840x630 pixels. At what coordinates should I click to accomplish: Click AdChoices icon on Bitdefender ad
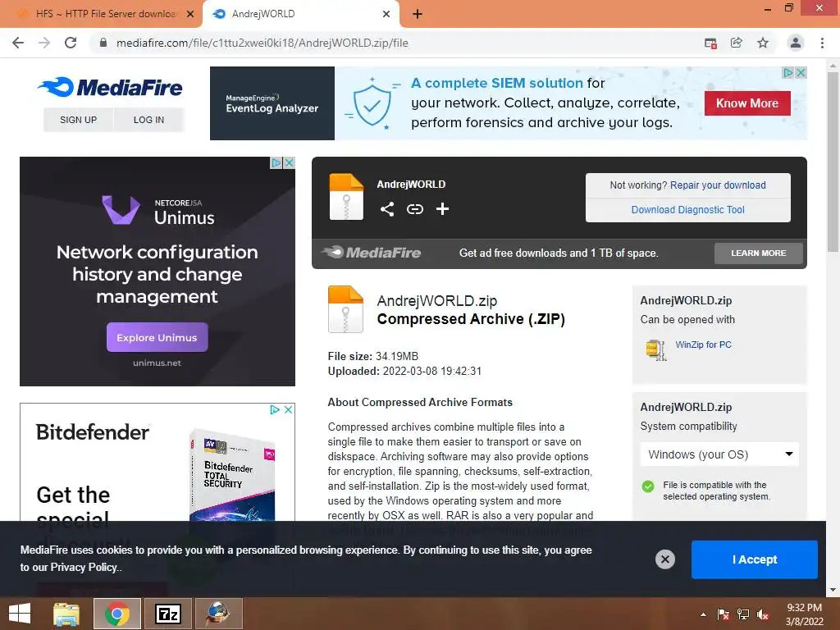[x=275, y=409]
